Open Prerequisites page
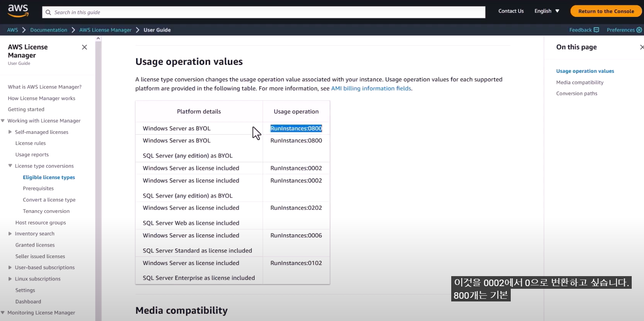 coord(38,188)
